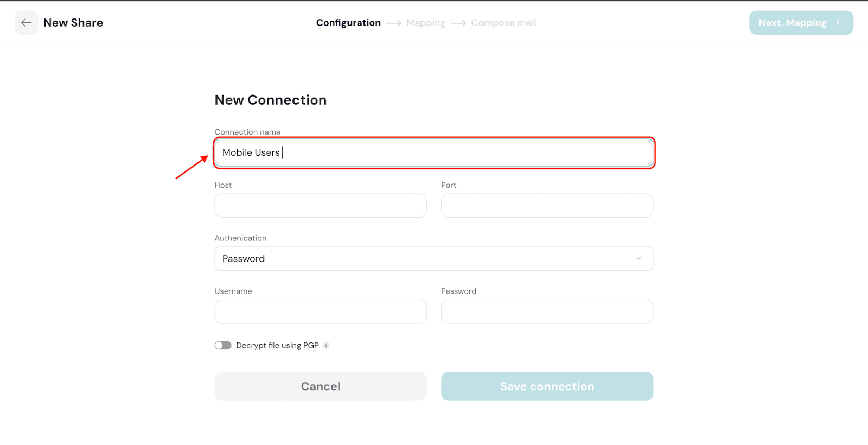
Task: Focus the Password input field
Action: pyautogui.click(x=547, y=312)
